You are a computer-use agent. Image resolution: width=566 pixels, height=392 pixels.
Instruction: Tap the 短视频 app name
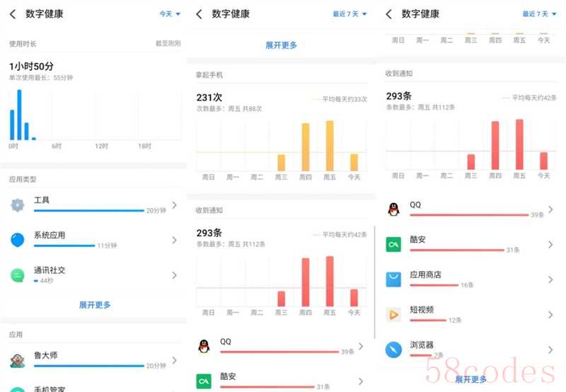click(422, 310)
